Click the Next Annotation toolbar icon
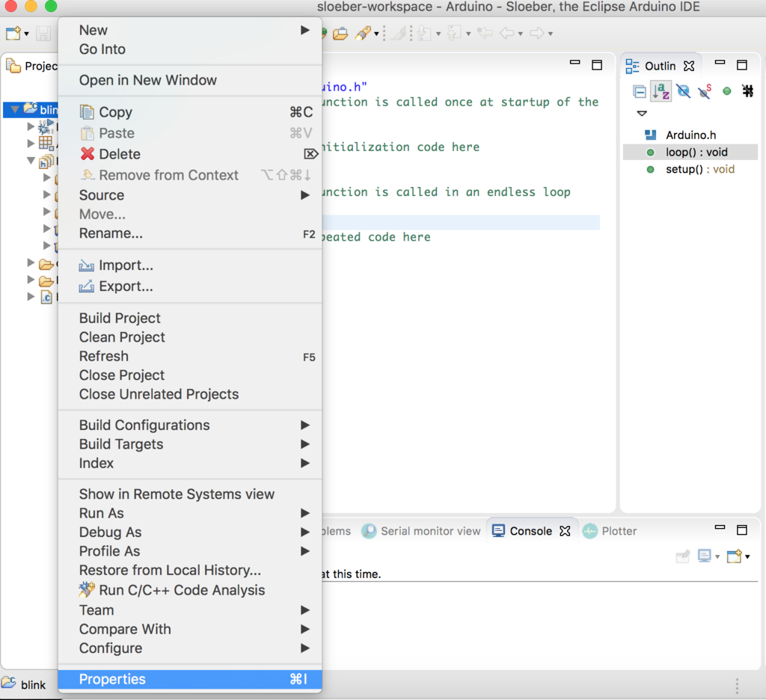 [424, 33]
